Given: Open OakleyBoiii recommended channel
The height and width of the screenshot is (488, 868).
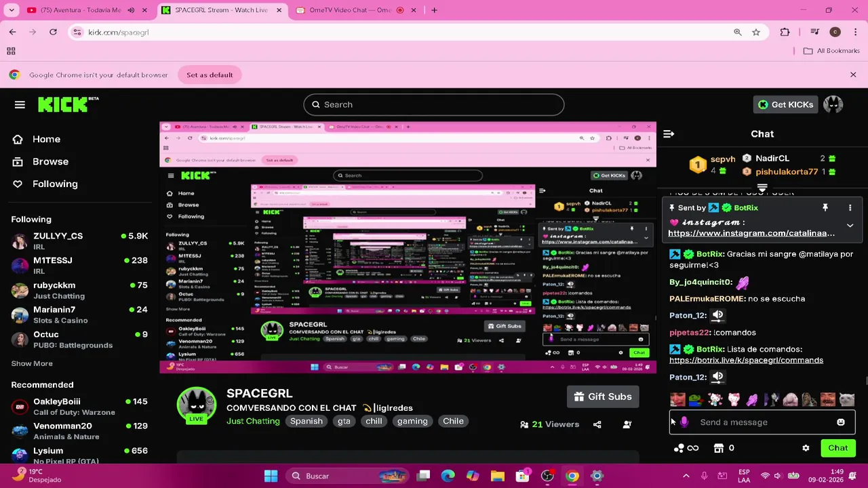Looking at the screenshot, I should click(80, 407).
